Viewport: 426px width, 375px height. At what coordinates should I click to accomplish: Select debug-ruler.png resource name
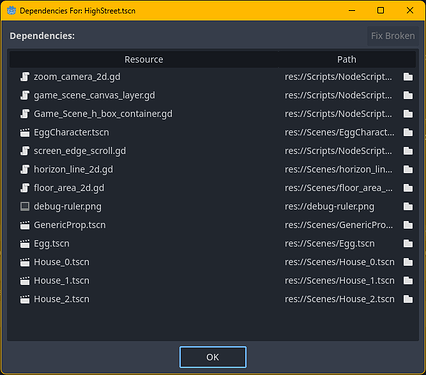coord(67,207)
